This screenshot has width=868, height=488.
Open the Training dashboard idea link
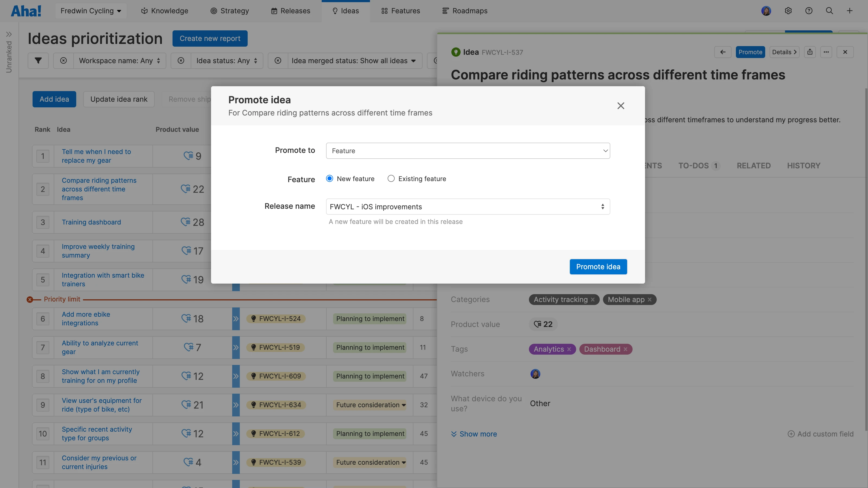tap(91, 222)
